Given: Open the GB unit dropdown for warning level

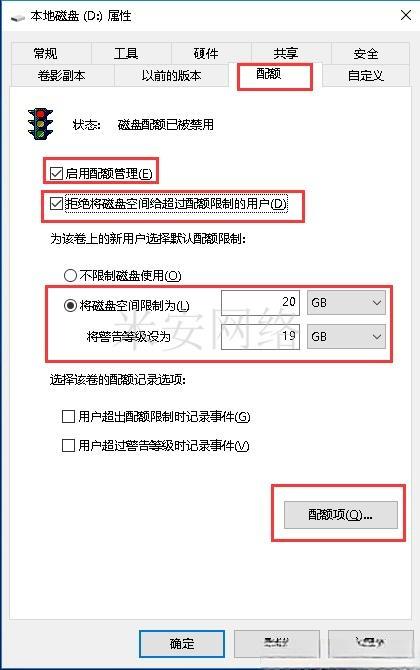Looking at the screenshot, I should pos(347,337).
